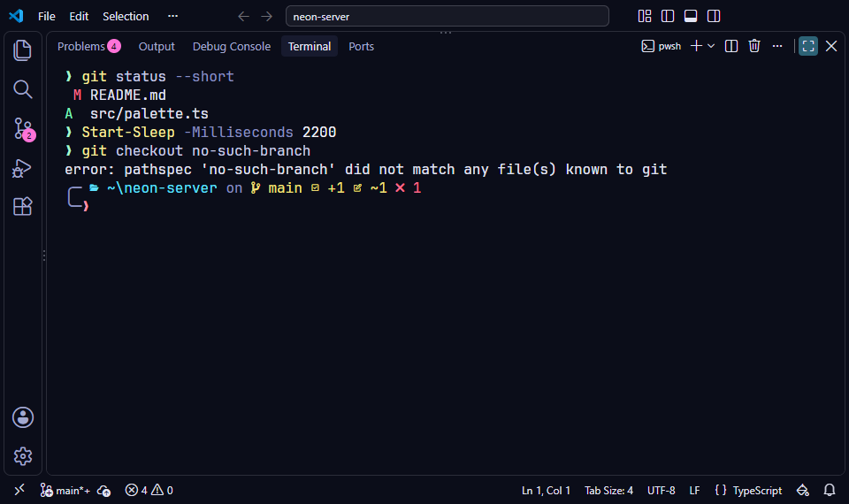This screenshot has height=504, width=849.
Task: Open notifications bell icon
Action: click(x=830, y=491)
